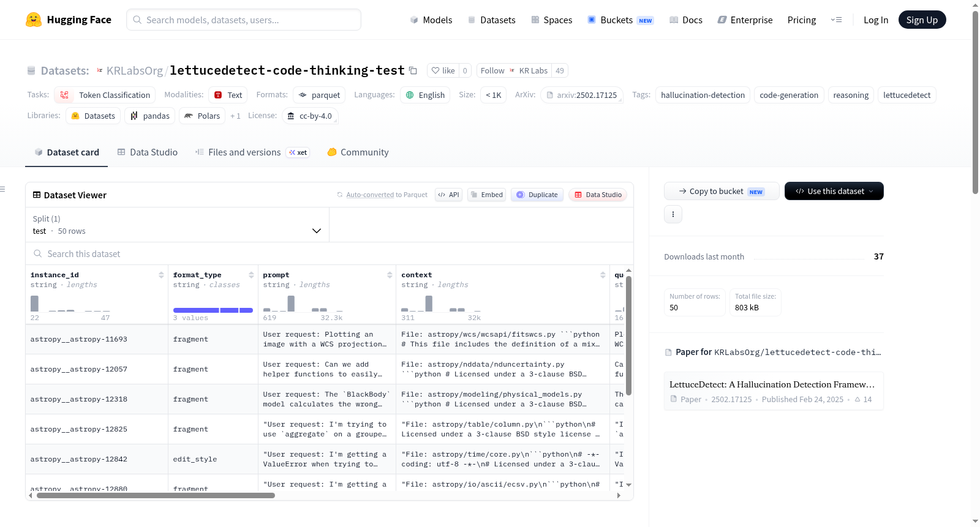980x527 pixels.
Task: Switch to the Community tab
Action: click(x=358, y=152)
